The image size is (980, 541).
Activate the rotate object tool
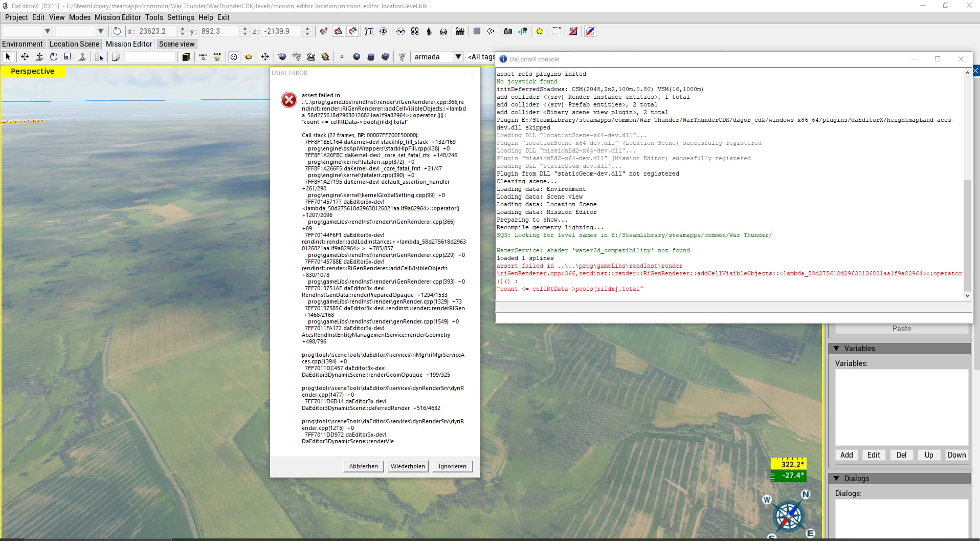(53, 57)
